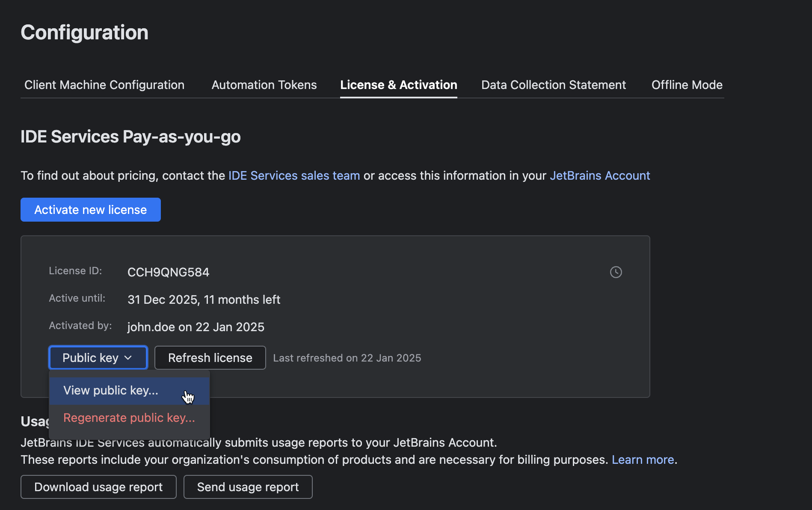Screen dimensions: 812x510
Task: Select "View public key..." from the menu
Action: [x=111, y=390]
